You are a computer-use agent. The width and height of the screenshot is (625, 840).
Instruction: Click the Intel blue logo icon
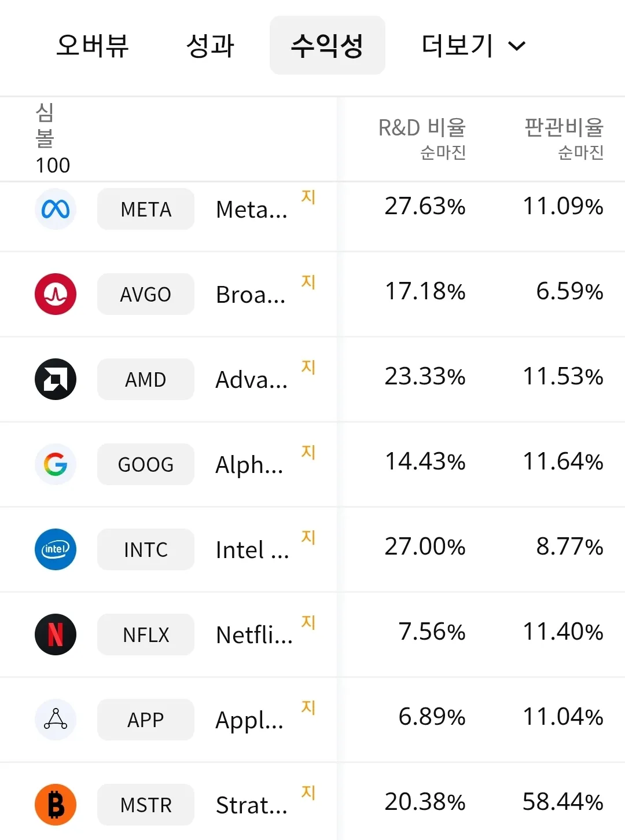[x=56, y=549]
